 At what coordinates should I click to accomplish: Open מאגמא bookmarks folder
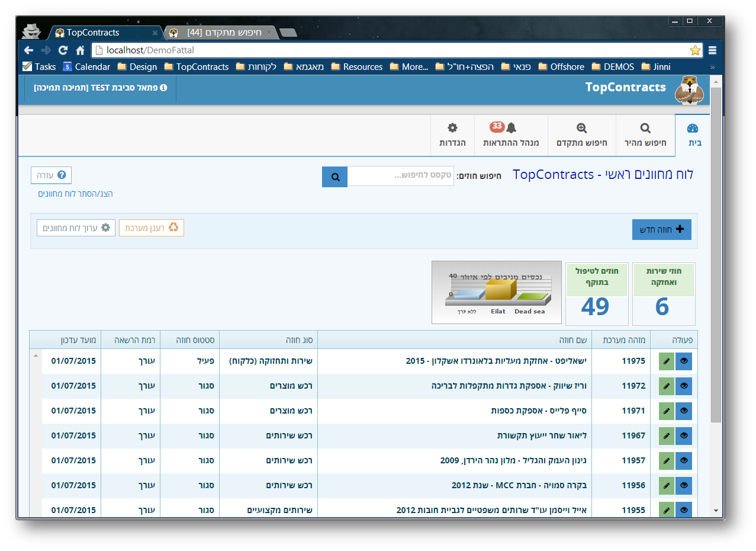pos(304,67)
